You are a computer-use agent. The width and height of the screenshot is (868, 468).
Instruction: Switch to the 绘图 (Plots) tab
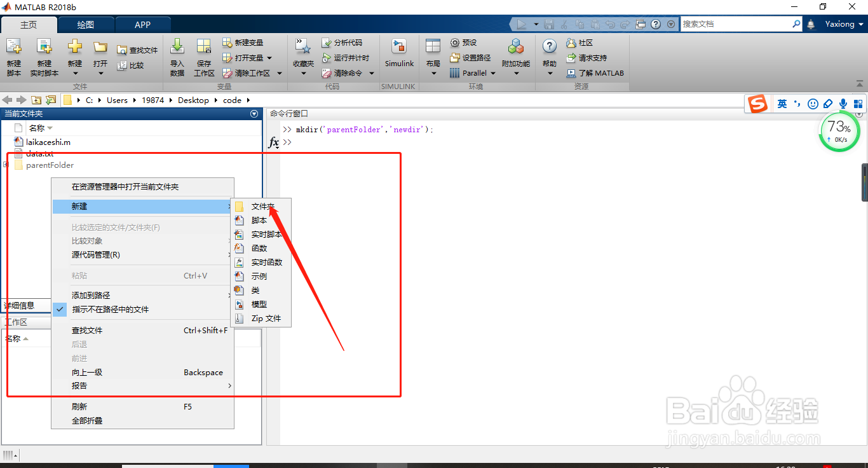(x=86, y=25)
